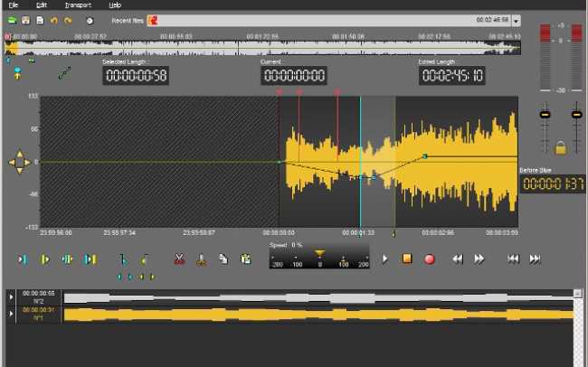Play segment Nº2 from the list
The image size is (588, 367).
click(11, 296)
